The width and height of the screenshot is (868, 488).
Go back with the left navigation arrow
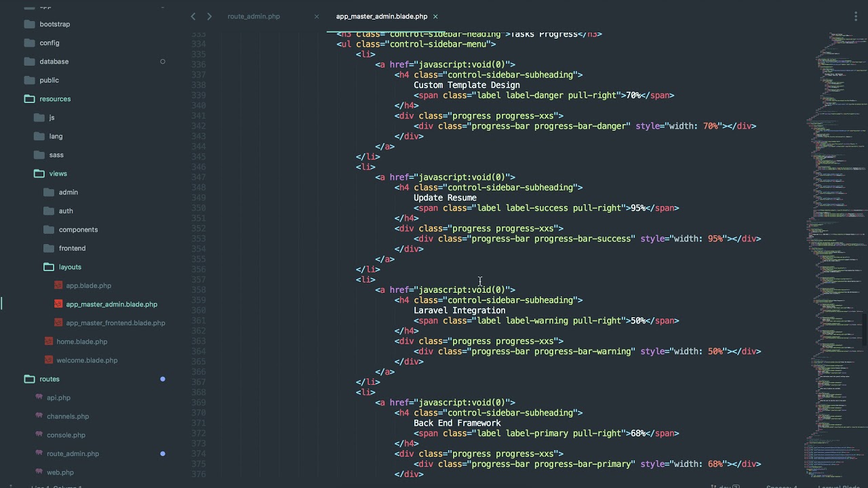point(193,16)
